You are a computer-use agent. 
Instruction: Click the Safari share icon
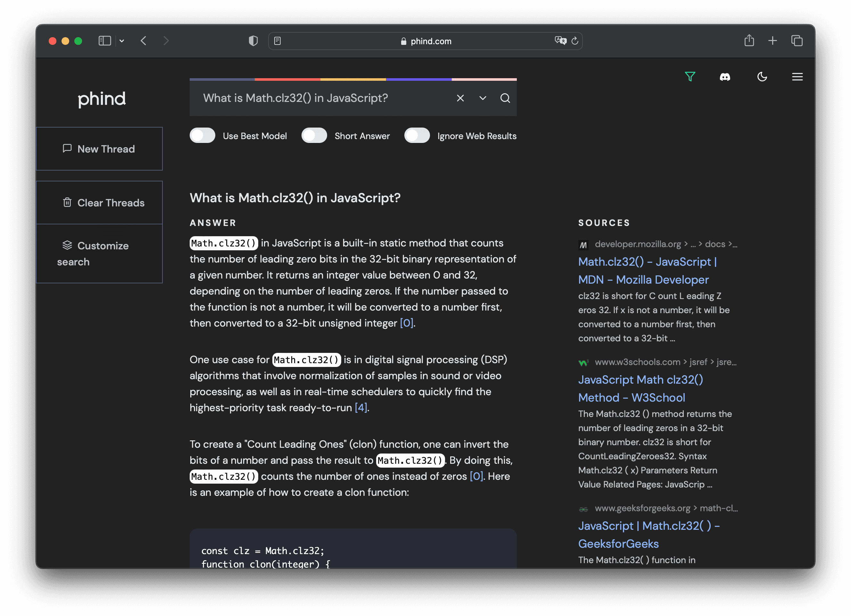[749, 40]
